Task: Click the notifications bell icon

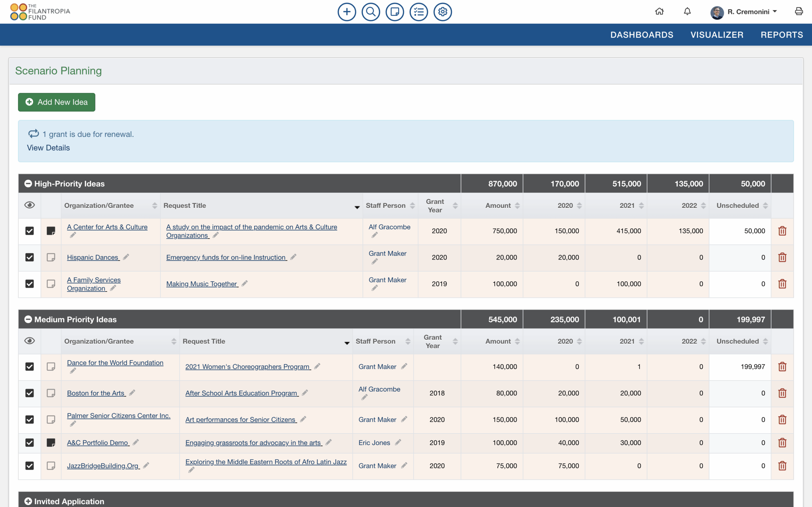Action: point(687,11)
